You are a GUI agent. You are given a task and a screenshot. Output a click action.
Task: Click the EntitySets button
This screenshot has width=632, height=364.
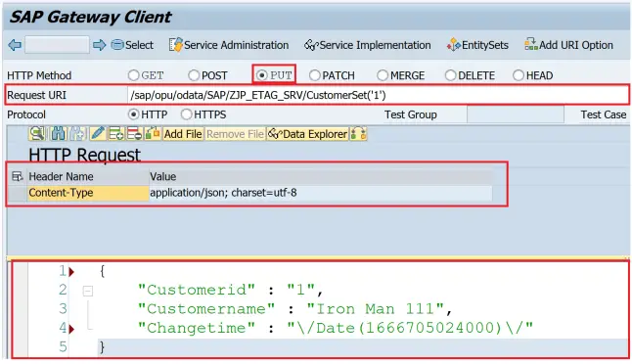[477, 45]
